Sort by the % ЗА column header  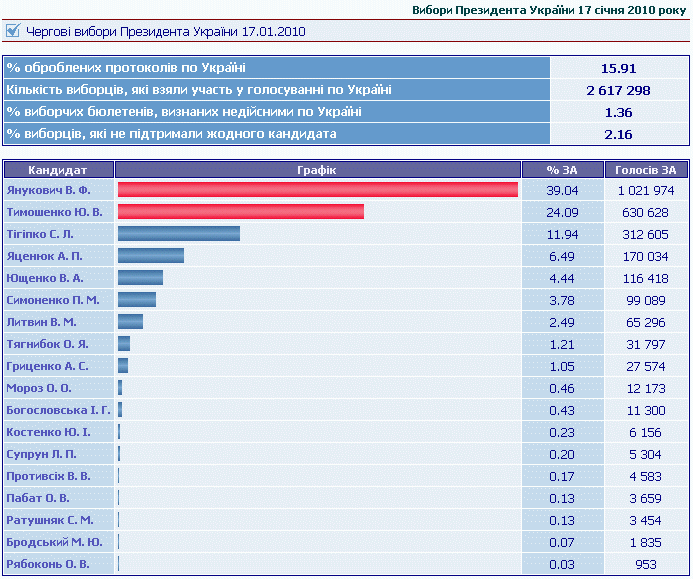(x=562, y=170)
